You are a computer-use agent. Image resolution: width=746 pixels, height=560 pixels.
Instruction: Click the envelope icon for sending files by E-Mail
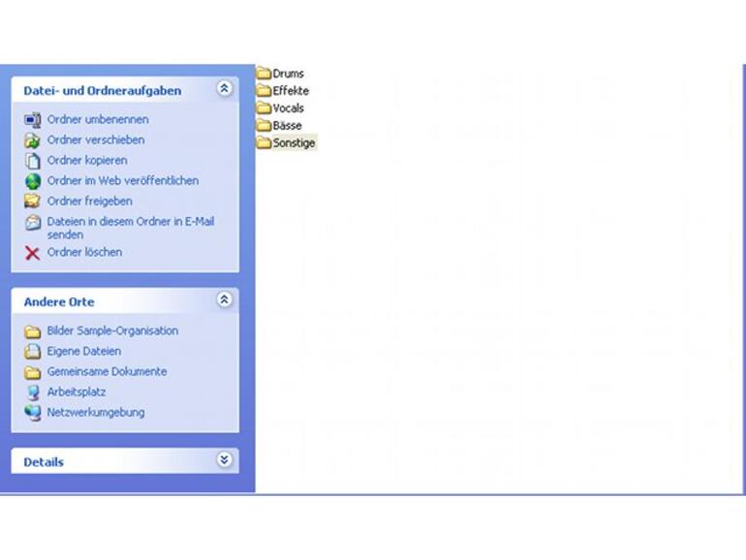click(32, 222)
